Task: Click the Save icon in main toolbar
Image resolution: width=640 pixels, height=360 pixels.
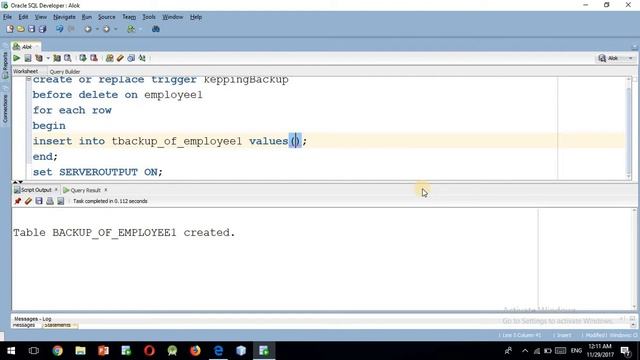Action: tap(31, 29)
